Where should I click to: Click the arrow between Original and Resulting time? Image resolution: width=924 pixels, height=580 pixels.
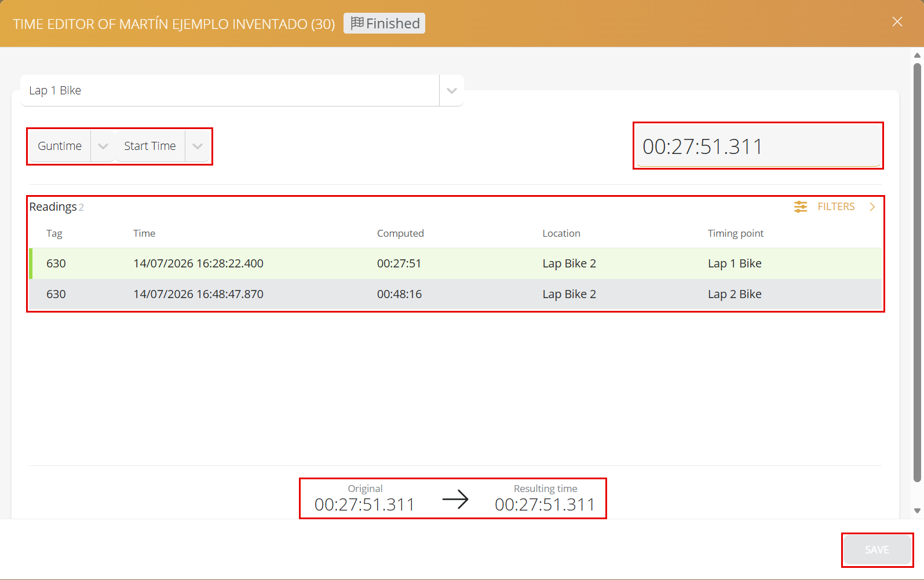[455, 499]
